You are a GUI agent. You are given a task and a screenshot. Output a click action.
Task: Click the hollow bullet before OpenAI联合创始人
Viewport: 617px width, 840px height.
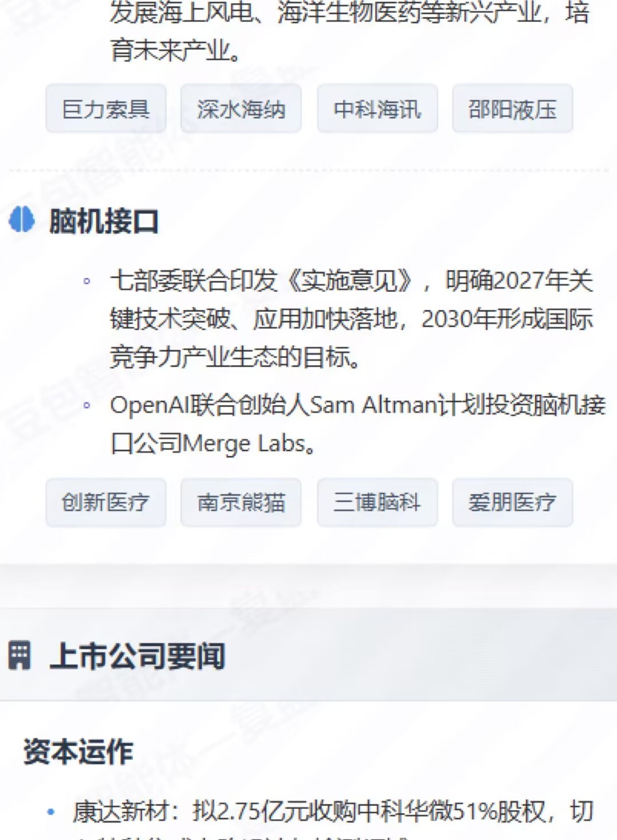click(87, 406)
